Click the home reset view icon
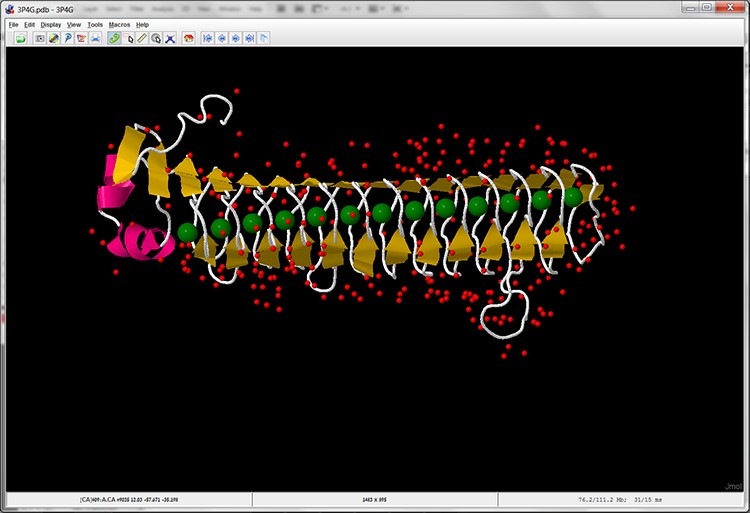 point(186,38)
